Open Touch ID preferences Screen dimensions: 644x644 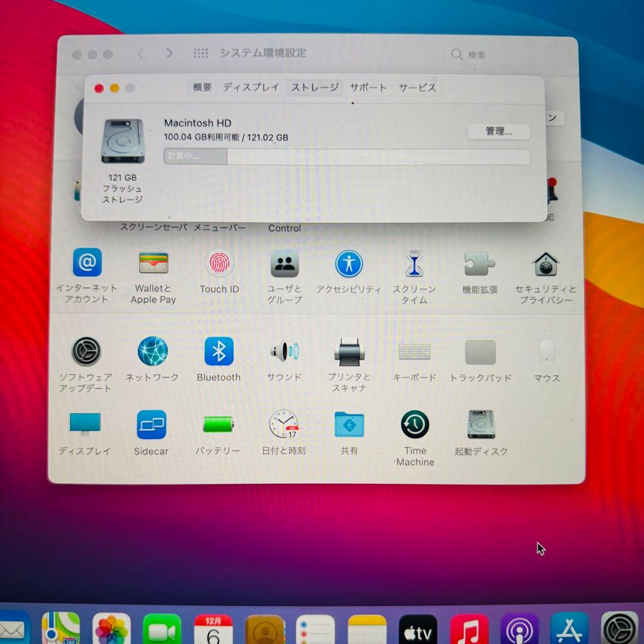219,264
